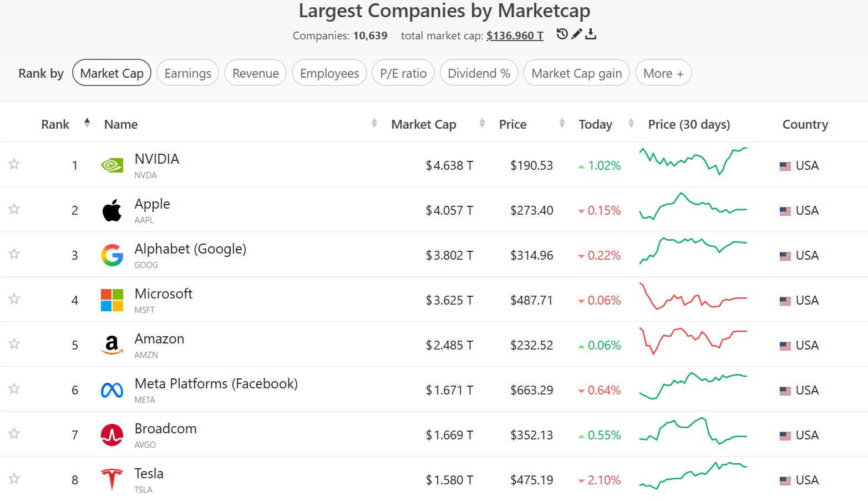Image resolution: width=868 pixels, height=501 pixels.
Task: Expand the More + ranking options
Action: tap(663, 73)
